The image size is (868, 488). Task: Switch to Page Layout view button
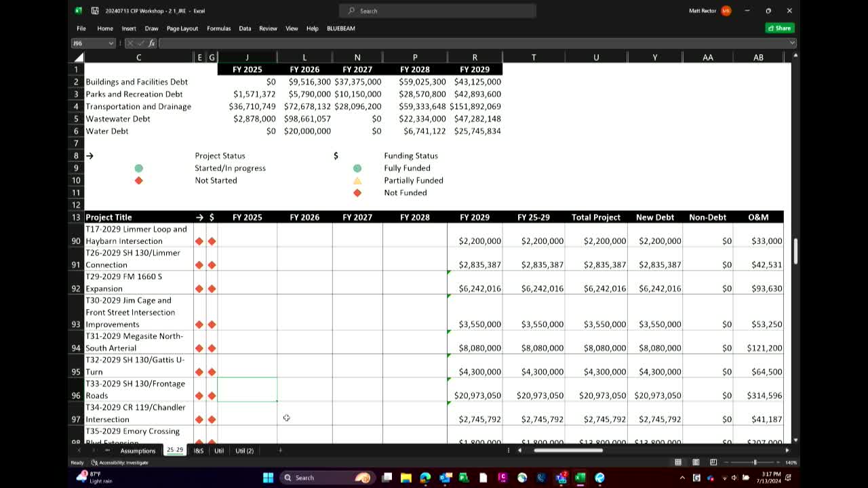click(x=696, y=462)
